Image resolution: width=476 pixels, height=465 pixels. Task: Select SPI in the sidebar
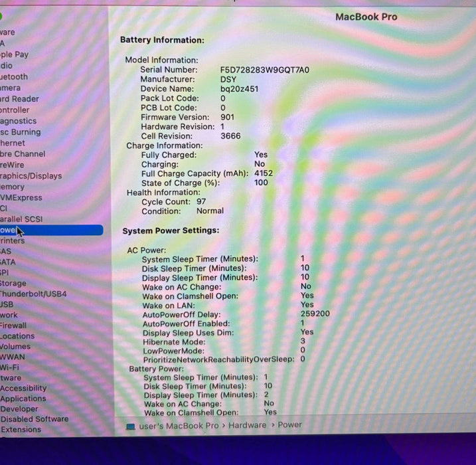(x=4, y=272)
